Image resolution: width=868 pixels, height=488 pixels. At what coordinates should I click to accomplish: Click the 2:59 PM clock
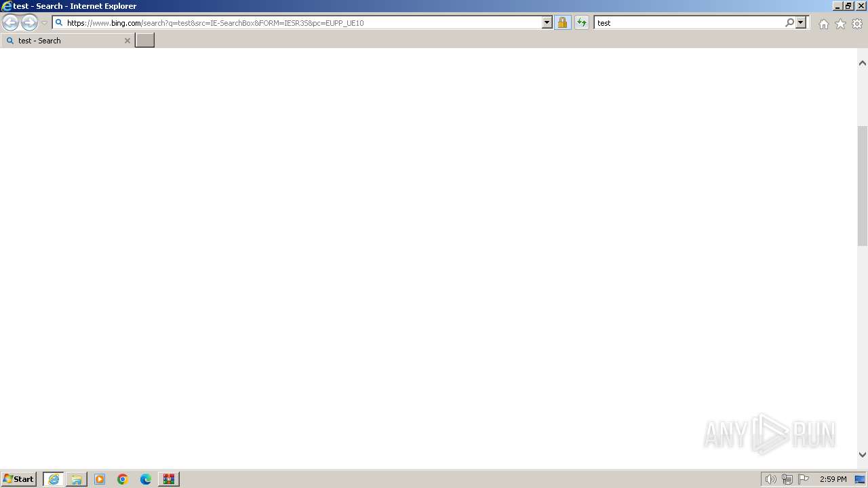[x=833, y=479]
